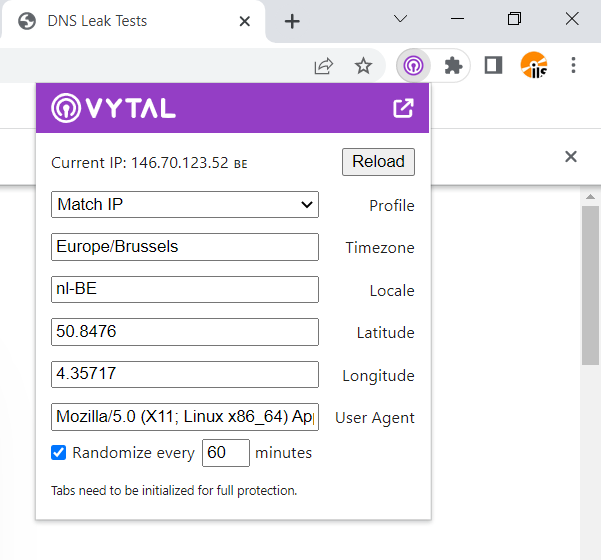
Task: Bookmark this page with star icon
Action: (363, 66)
